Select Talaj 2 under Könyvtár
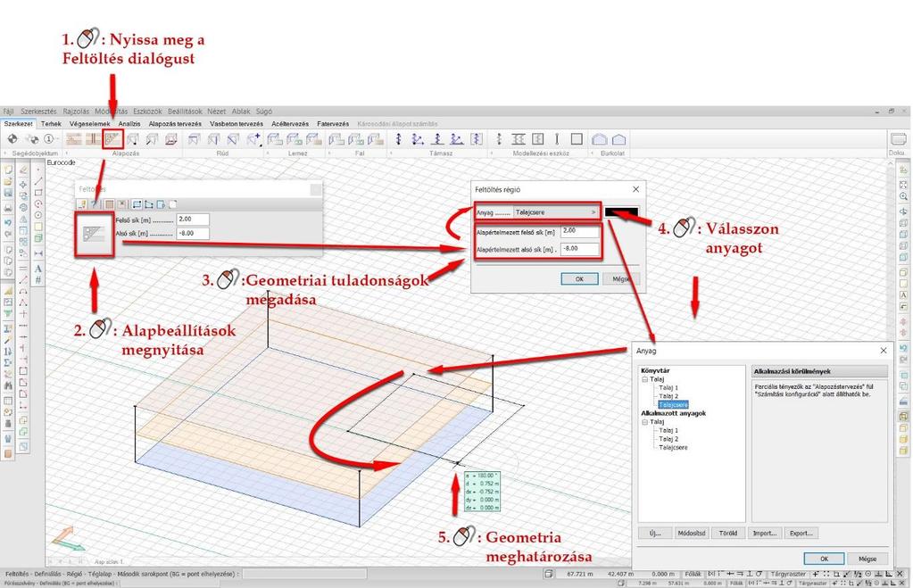 tap(668, 396)
